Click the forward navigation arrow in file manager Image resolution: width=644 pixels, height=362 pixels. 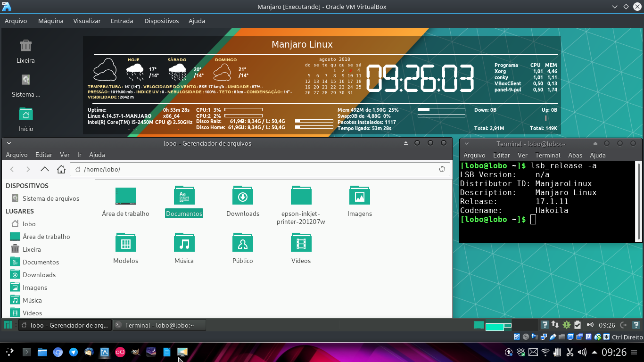click(28, 169)
